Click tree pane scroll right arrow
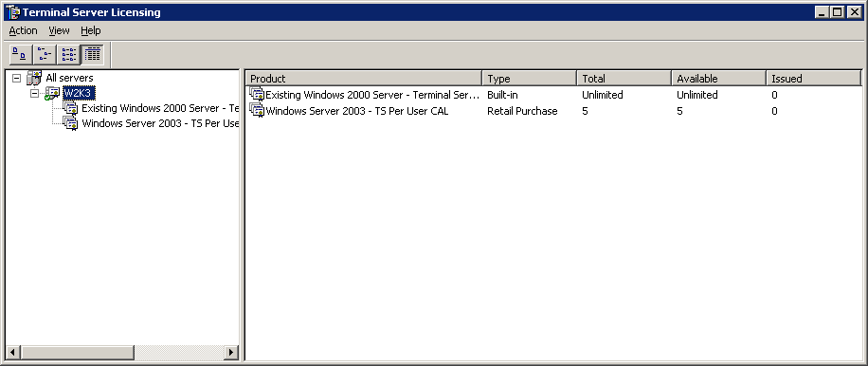The width and height of the screenshot is (868, 366). (231, 352)
